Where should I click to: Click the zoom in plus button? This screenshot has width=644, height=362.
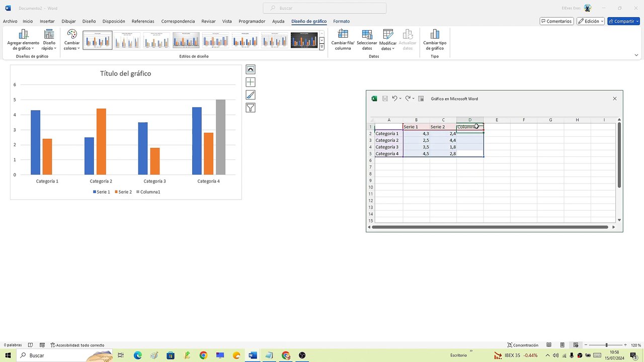tap(626, 345)
